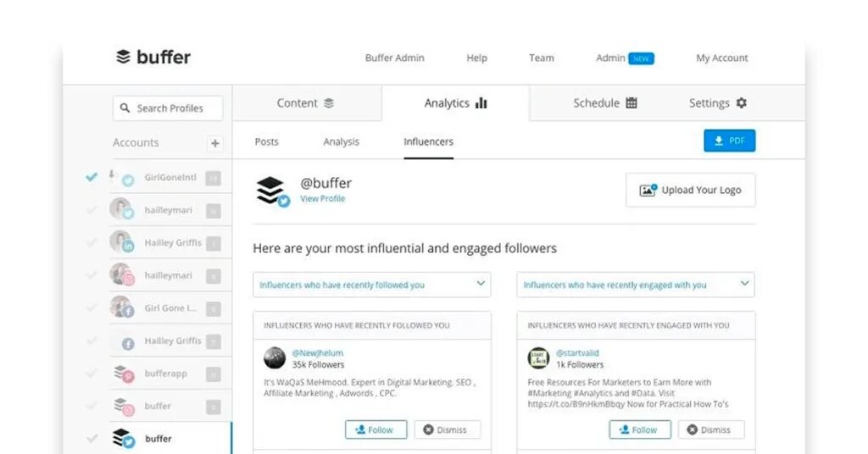Download report with PDF button
This screenshot has height=454, width=868.
point(730,141)
